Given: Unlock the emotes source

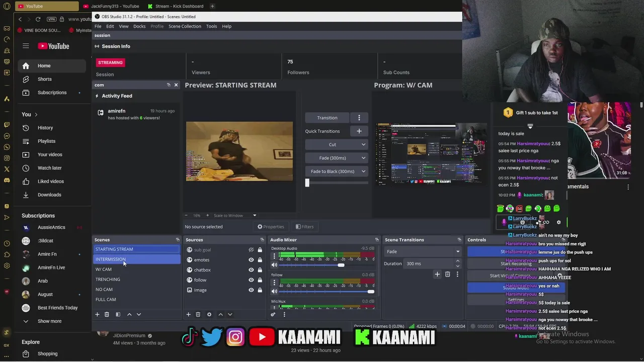Looking at the screenshot, I should (260, 260).
